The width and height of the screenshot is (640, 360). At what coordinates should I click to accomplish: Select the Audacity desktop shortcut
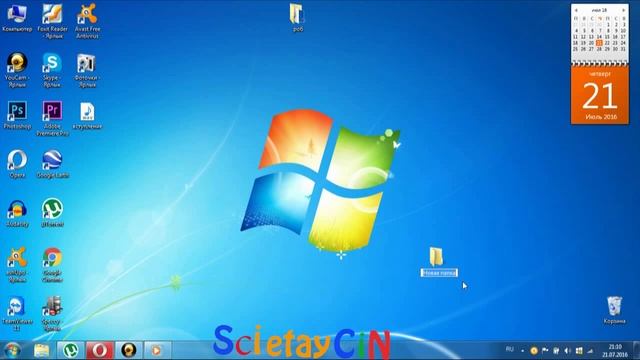[17, 213]
